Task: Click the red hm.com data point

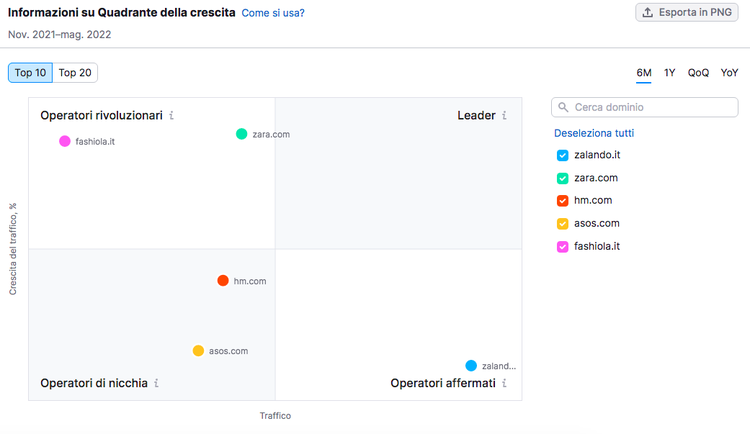Action: point(223,280)
